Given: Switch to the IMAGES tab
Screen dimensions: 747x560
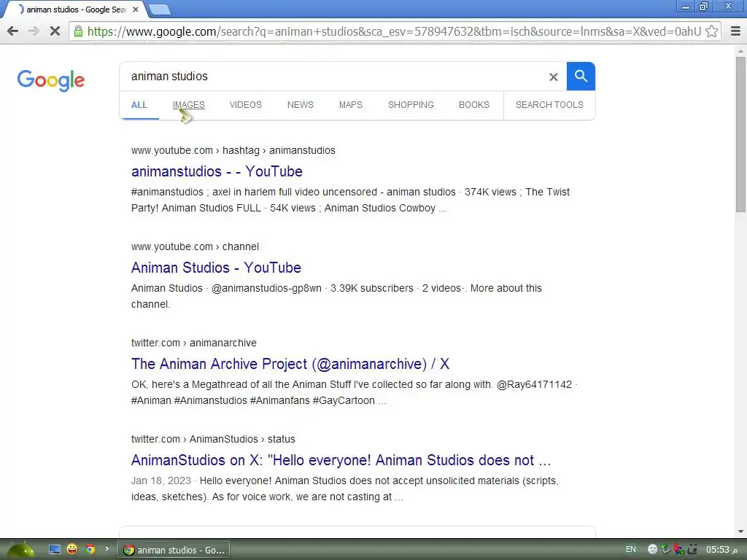Looking at the screenshot, I should click(x=189, y=105).
